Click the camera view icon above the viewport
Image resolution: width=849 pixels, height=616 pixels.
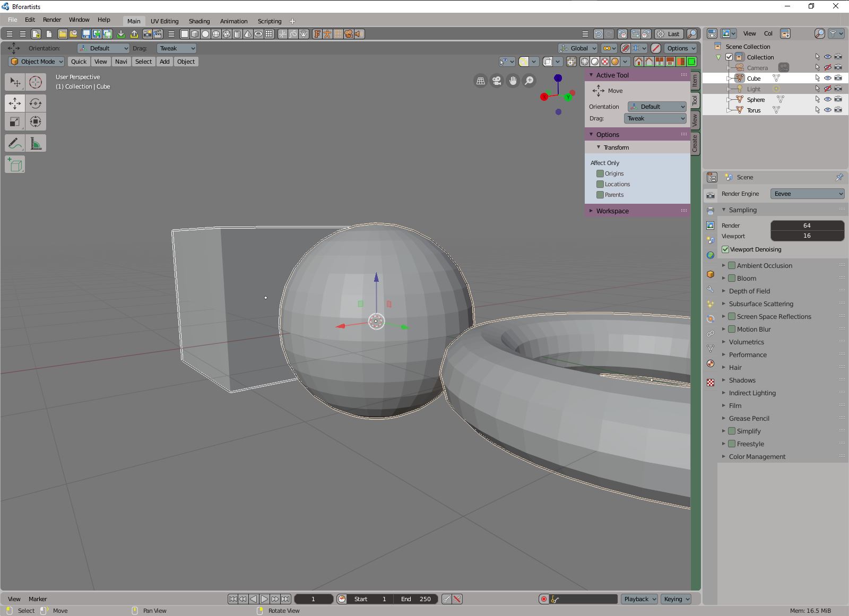coord(497,81)
